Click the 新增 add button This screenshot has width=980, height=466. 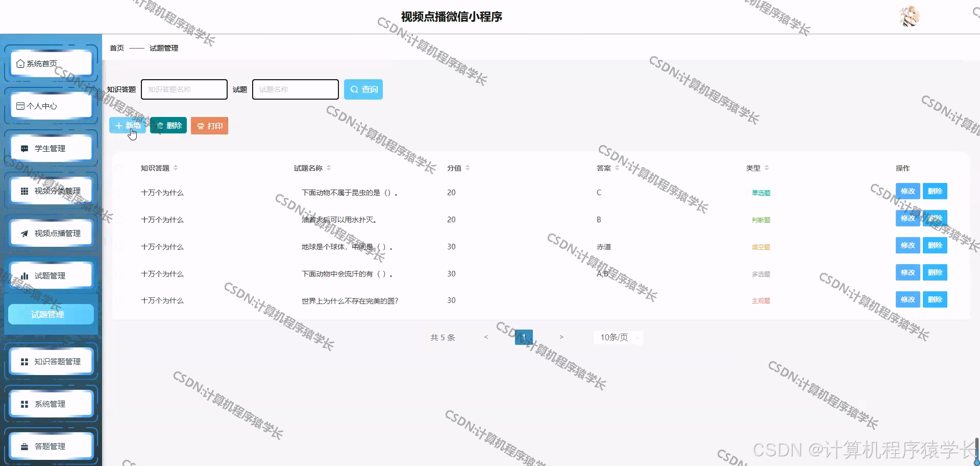coord(128,126)
